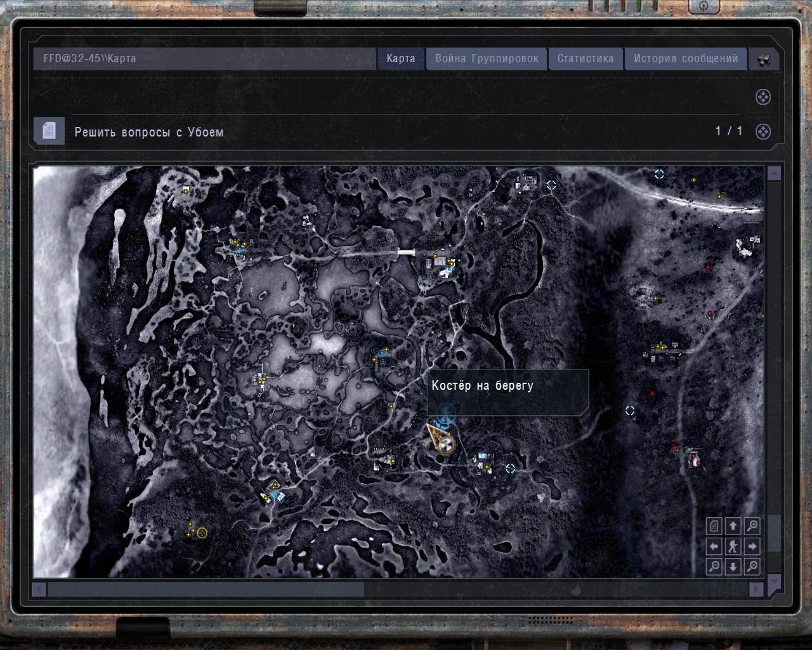Click the center-on-target icon above the task row
The width and height of the screenshot is (812, 650).
tap(763, 97)
